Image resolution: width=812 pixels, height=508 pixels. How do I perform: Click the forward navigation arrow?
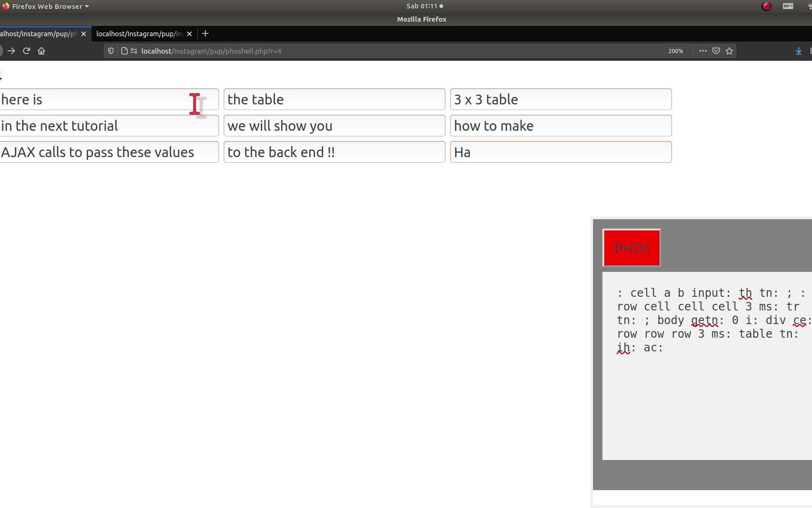tap(11, 51)
